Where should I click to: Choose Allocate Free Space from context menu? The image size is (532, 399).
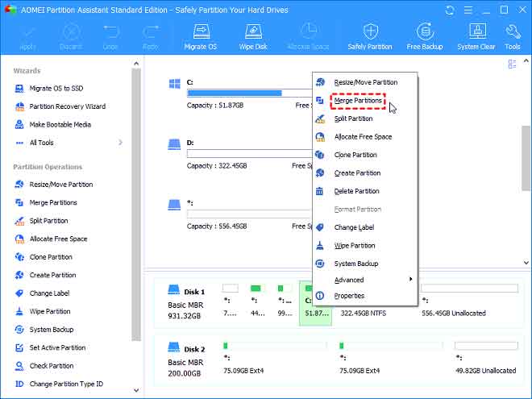365,137
